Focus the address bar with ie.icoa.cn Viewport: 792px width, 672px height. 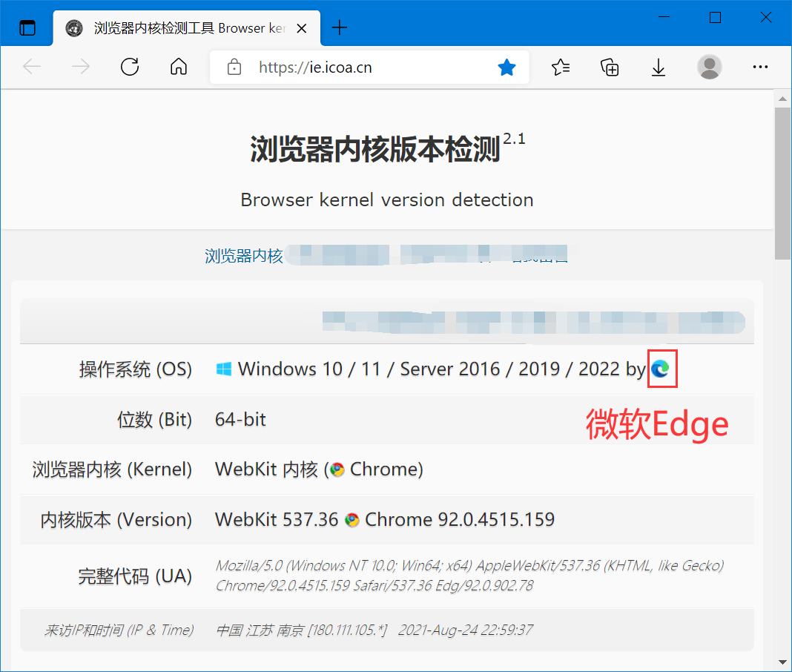[x=369, y=67]
